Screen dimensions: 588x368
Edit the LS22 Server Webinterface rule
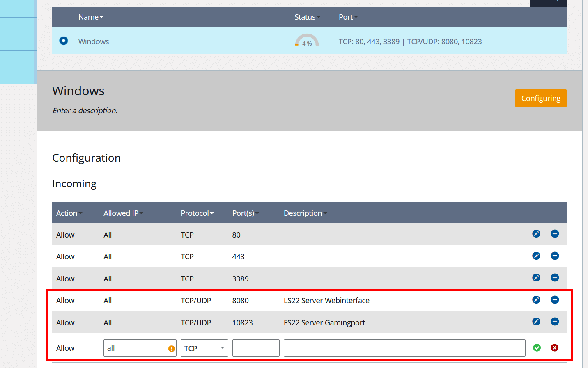pos(536,300)
